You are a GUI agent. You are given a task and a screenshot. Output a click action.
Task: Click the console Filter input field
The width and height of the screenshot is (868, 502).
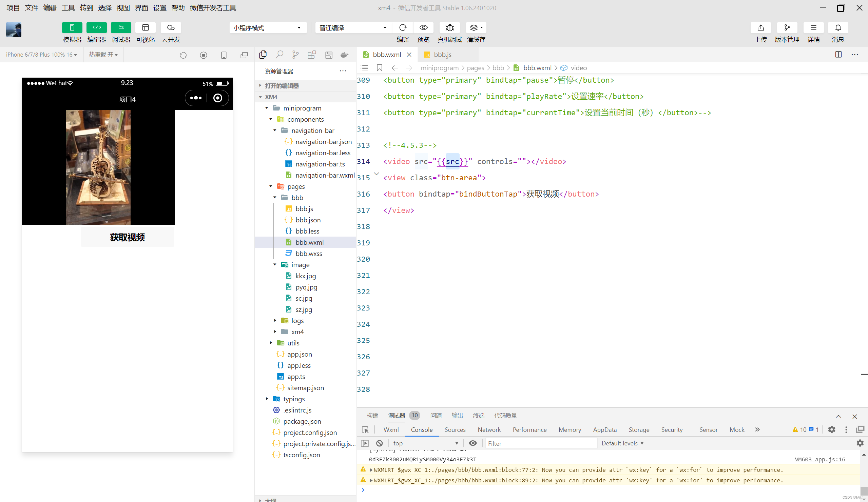click(541, 443)
